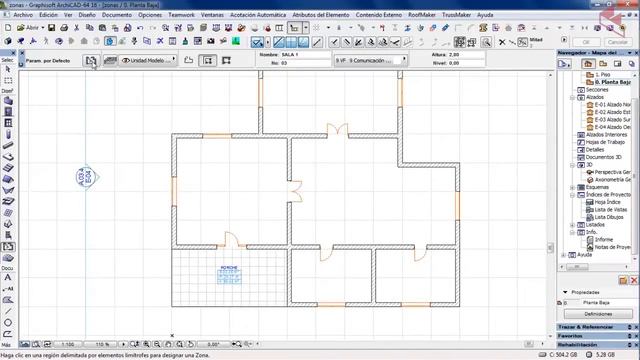Image resolution: width=640 pixels, height=360 pixels.
Task: Select the Column tool in toolbox
Action: tap(8, 134)
